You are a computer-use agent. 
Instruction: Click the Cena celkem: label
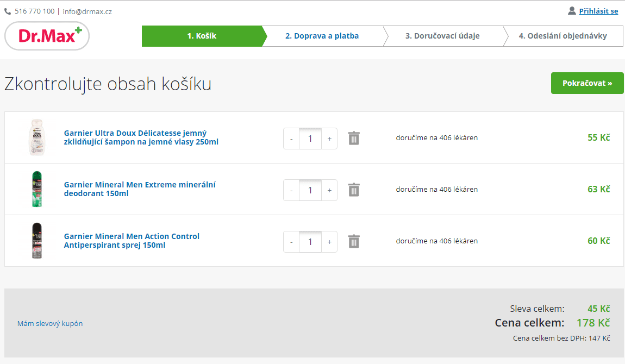tap(530, 323)
